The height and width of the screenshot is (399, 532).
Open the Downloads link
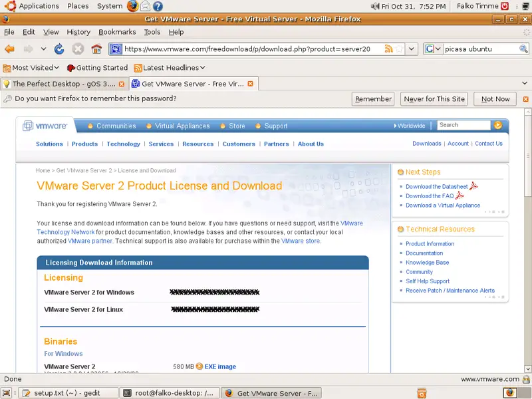pyautogui.click(x=427, y=144)
